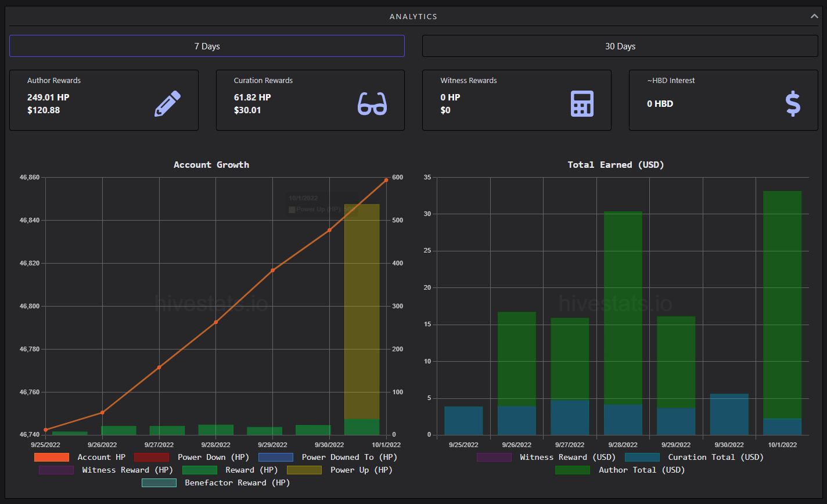This screenshot has height=504, width=827.
Task: Click the dollar sign icon in HBD Interest
Action: tap(793, 104)
